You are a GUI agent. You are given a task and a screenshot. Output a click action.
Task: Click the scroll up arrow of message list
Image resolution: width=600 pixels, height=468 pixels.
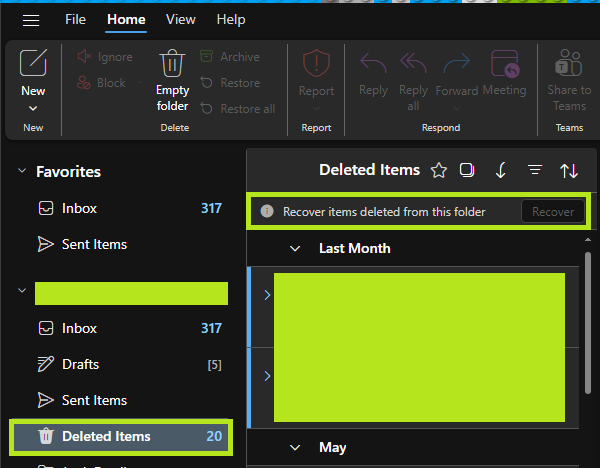click(x=588, y=240)
